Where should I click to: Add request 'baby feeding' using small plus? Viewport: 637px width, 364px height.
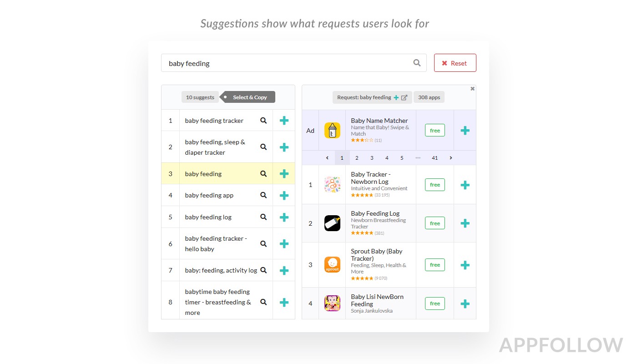coord(396,97)
